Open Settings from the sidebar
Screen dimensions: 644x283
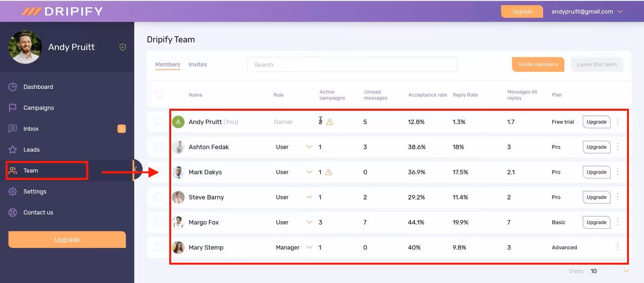tap(34, 191)
